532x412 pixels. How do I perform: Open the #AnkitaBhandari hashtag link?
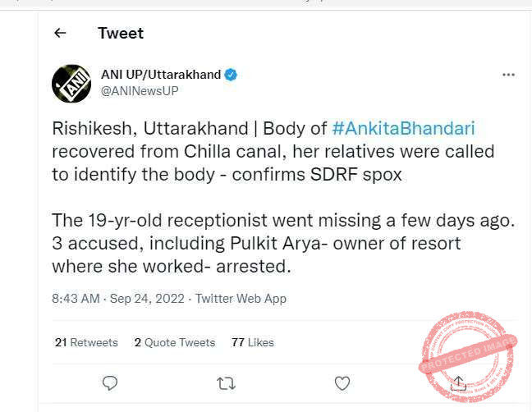pos(403,129)
